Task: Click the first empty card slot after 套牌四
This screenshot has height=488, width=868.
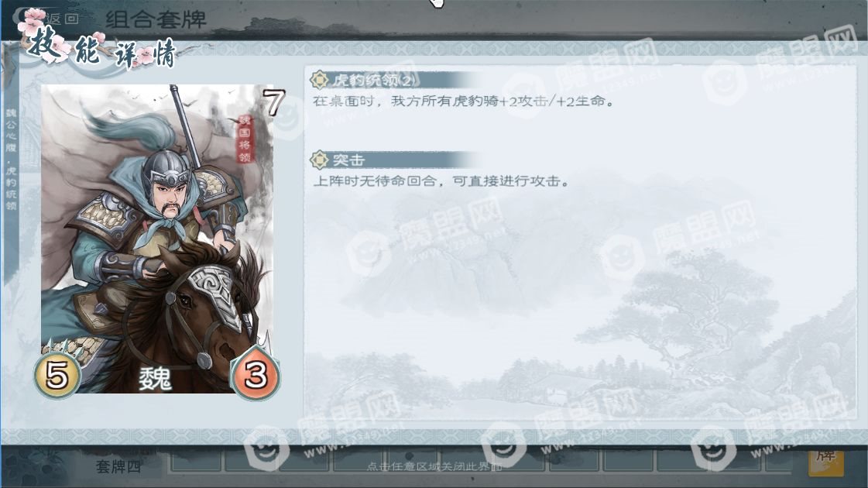Action: pos(195,460)
